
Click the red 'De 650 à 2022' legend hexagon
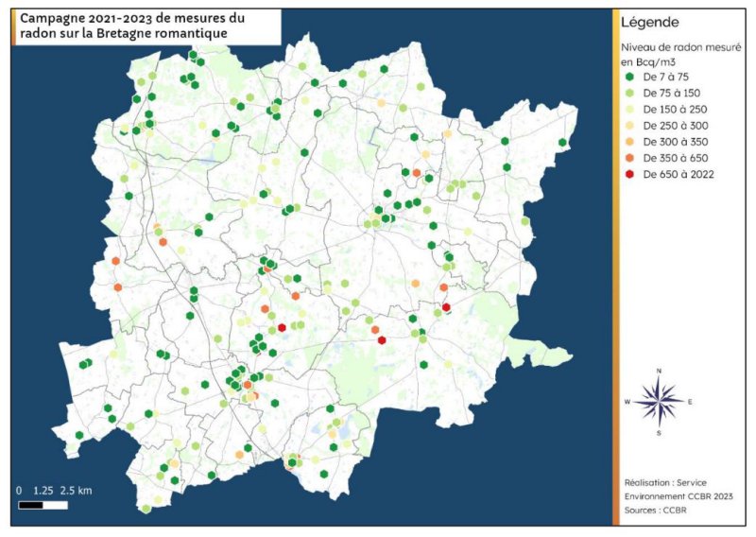point(628,174)
